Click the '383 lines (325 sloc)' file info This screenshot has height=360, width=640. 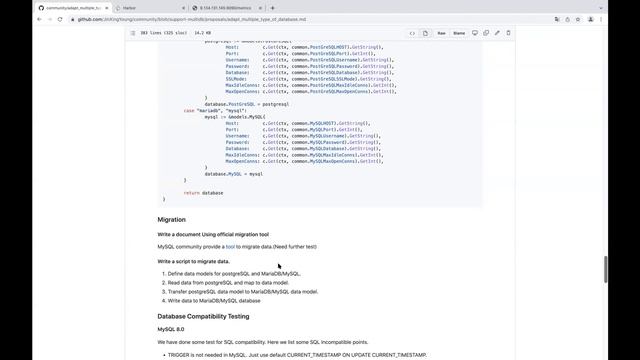coord(164,33)
